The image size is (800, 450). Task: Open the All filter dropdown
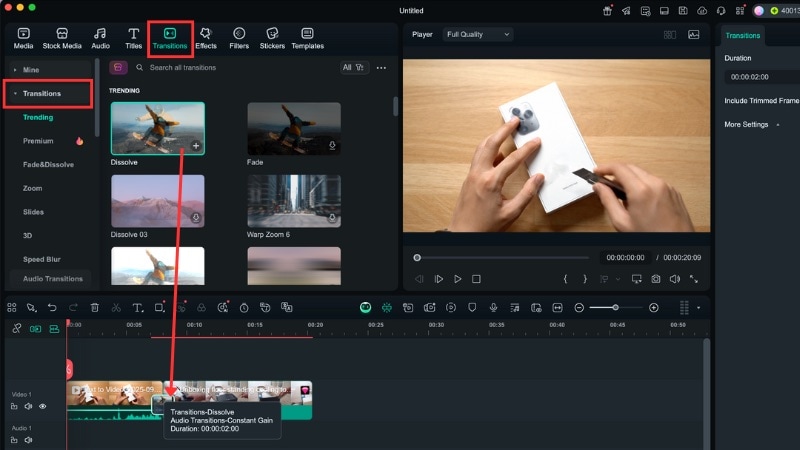coord(354,67)
